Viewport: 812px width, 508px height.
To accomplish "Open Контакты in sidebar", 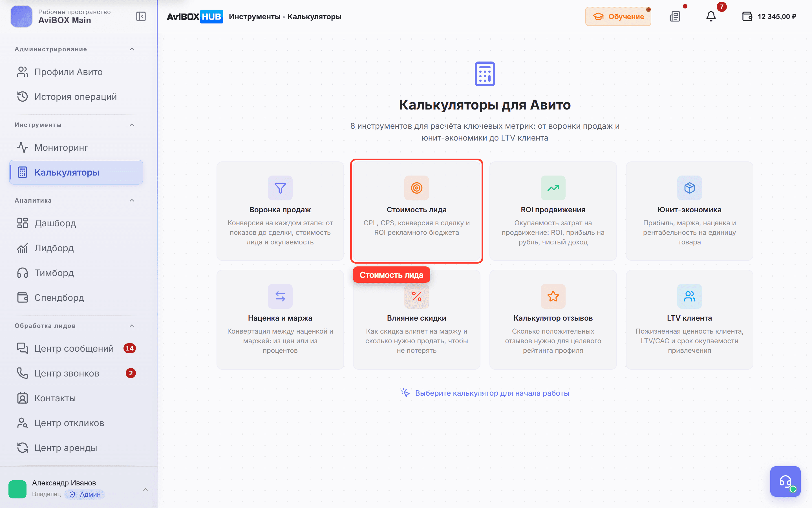I will pyautogui.click(x=76, y=398).
